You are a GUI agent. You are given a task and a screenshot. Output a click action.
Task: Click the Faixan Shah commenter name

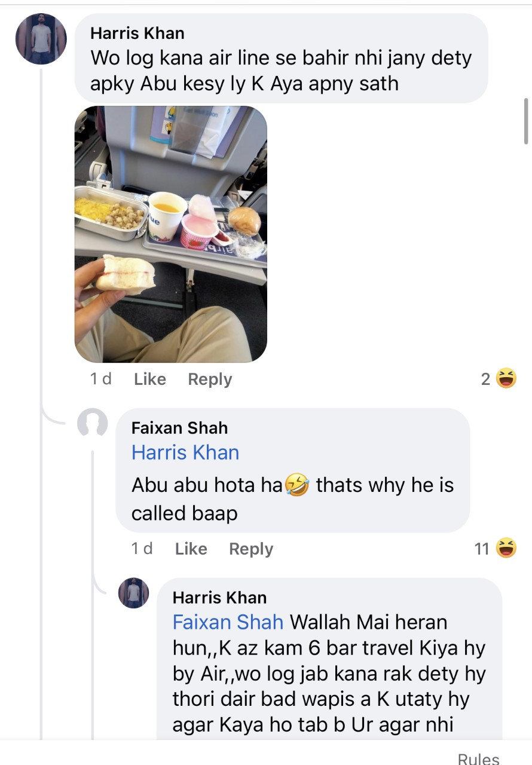(x=179, y=427)
